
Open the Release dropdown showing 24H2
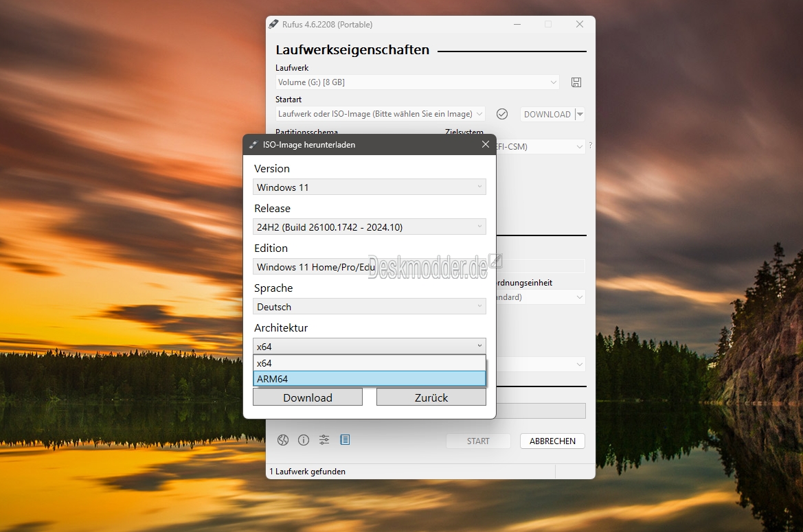pyautogui.click(x=370, y=227)
